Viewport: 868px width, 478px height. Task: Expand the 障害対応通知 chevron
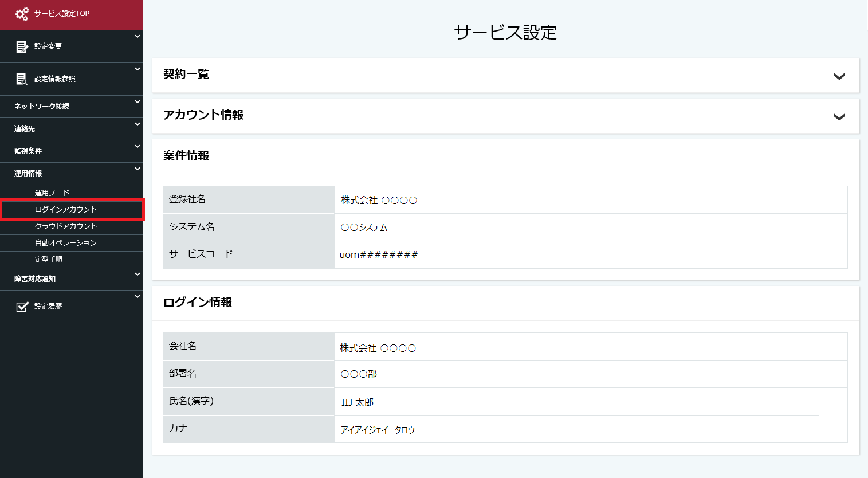pyautogui.click(x=138, y=274)
